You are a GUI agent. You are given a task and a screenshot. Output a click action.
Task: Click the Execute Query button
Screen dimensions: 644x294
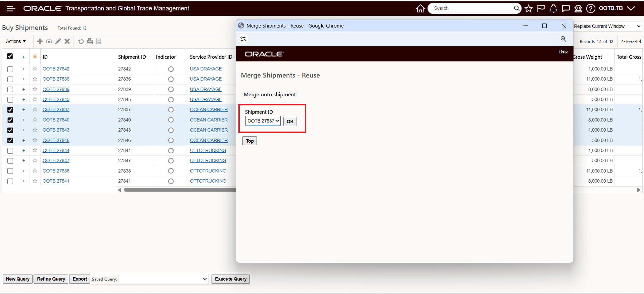click(x=231, y=279)
